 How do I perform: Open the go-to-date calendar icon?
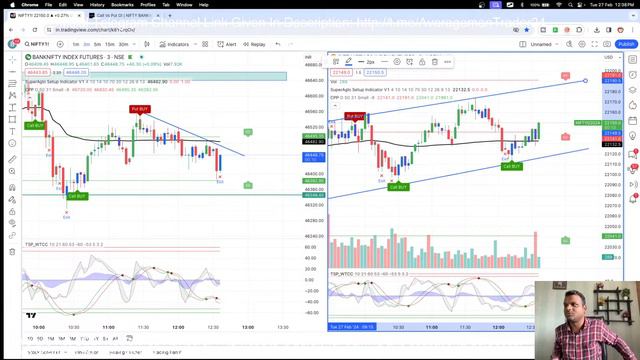pos(129,338)
